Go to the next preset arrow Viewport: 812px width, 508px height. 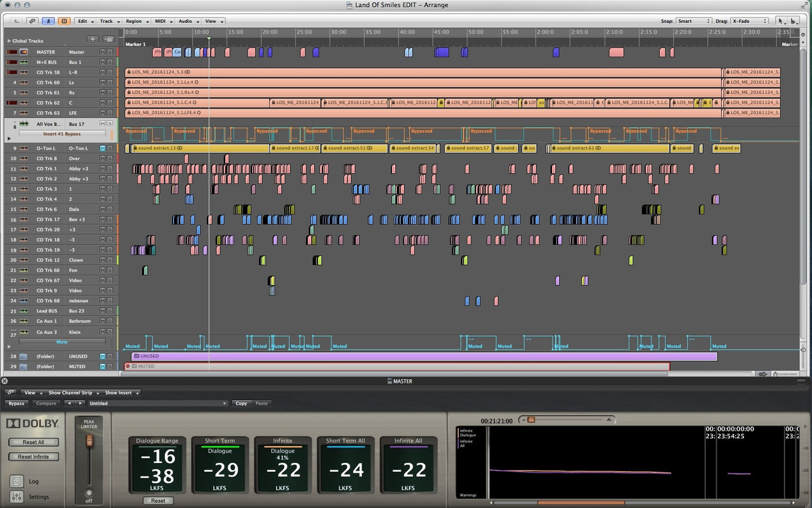pos(80,403)
